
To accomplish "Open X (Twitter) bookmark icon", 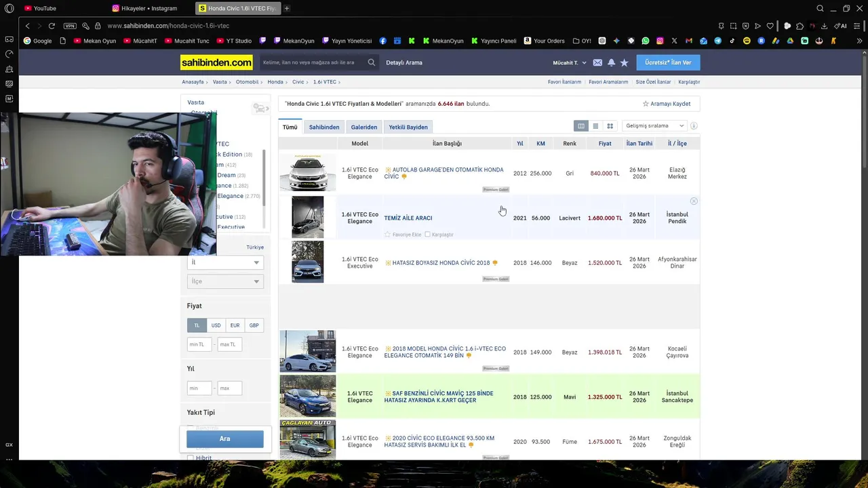I will pyautogui.click(x=674, y=41).
